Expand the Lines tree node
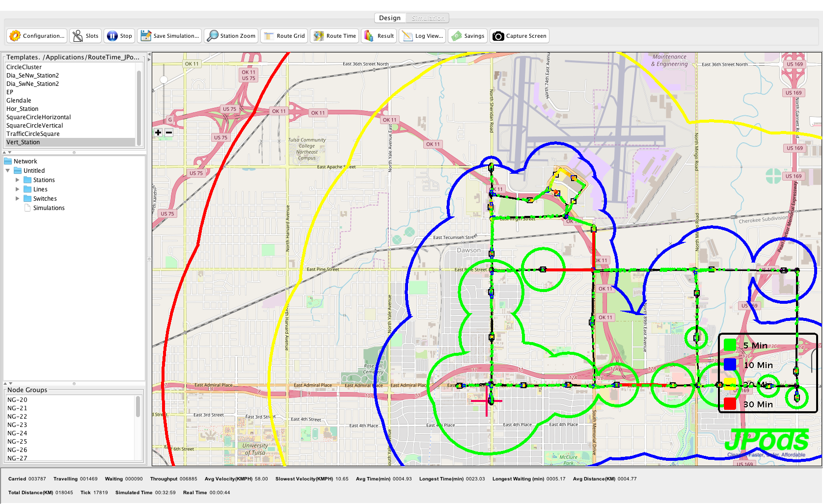This screenshot has width=823, height=504. pyautogui.click(x=18, y=189)
